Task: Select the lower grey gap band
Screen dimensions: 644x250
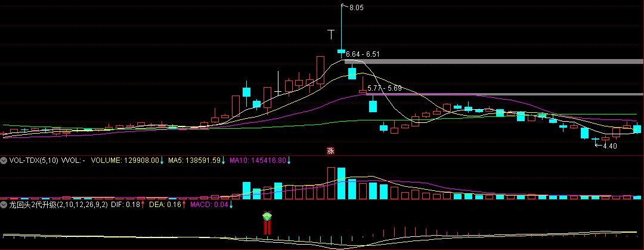Action: tap(505, 94)
